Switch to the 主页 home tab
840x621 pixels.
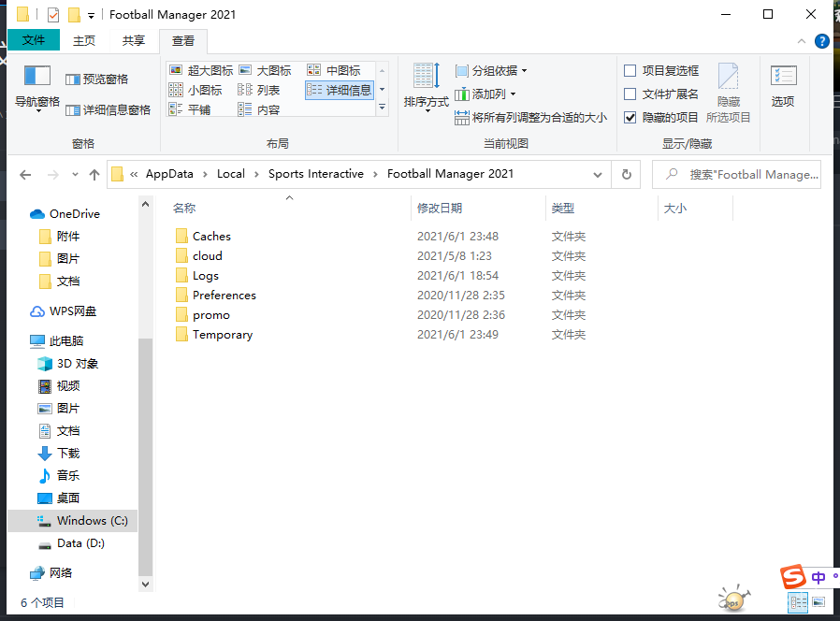click(x=84, y=41)
